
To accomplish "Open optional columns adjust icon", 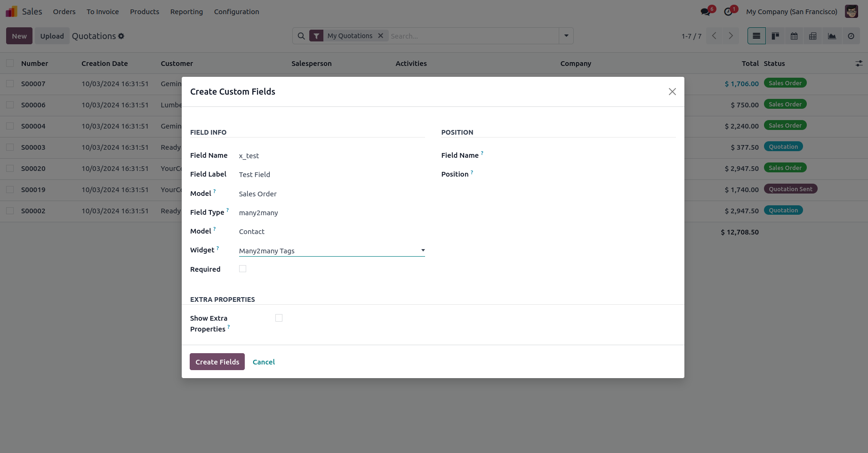I will point(859,63).
